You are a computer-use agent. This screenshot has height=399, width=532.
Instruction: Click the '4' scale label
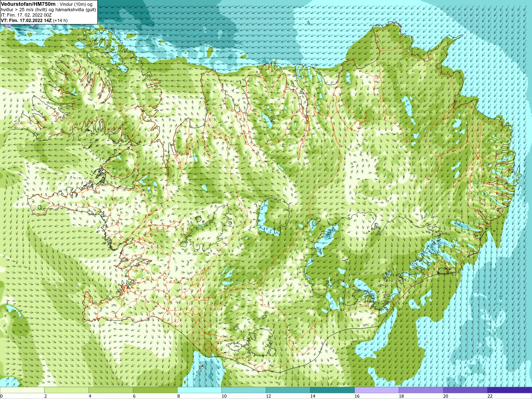90,396
